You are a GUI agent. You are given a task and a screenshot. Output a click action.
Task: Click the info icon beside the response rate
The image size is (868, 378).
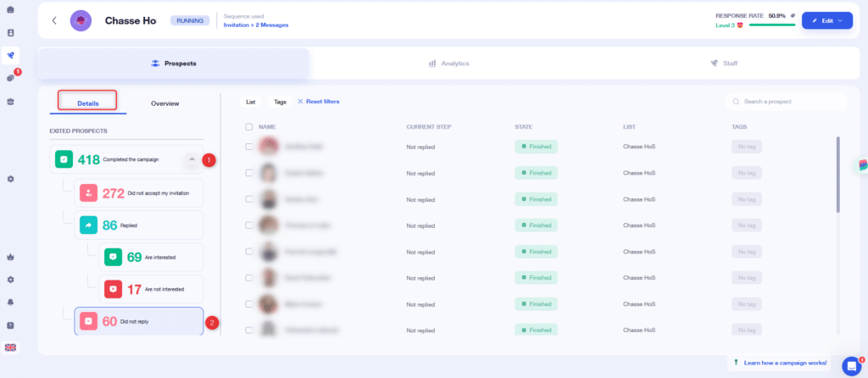(793, 16)
